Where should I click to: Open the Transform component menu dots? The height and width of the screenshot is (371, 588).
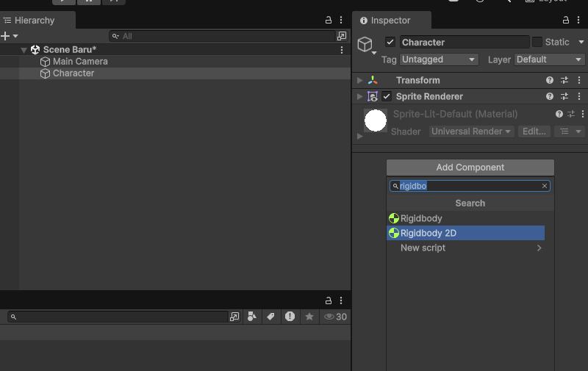point(579,80)
